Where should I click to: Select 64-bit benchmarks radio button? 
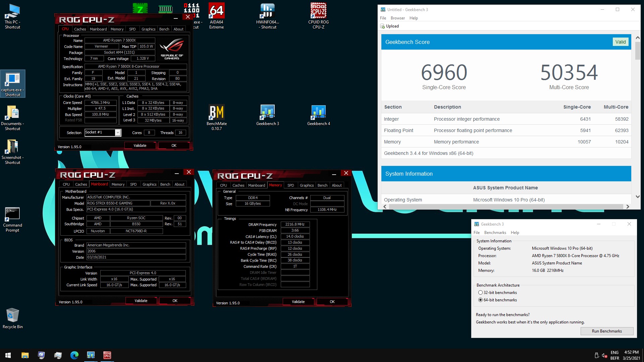[x=480, y=300]
